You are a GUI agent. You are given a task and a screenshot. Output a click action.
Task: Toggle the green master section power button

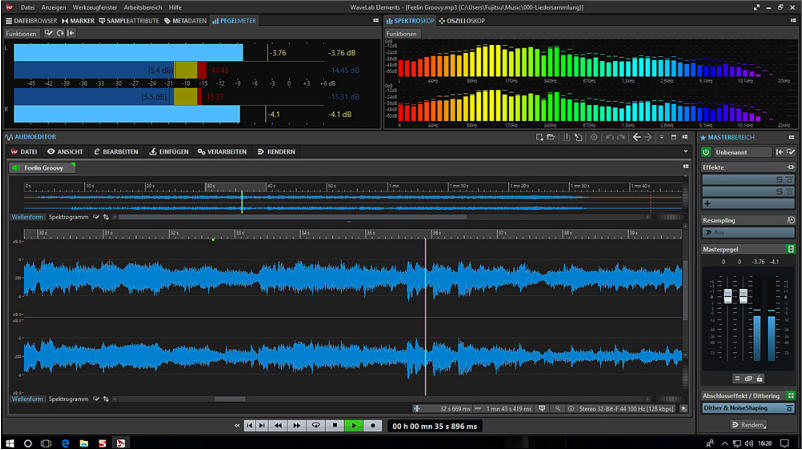coord(706,152)
